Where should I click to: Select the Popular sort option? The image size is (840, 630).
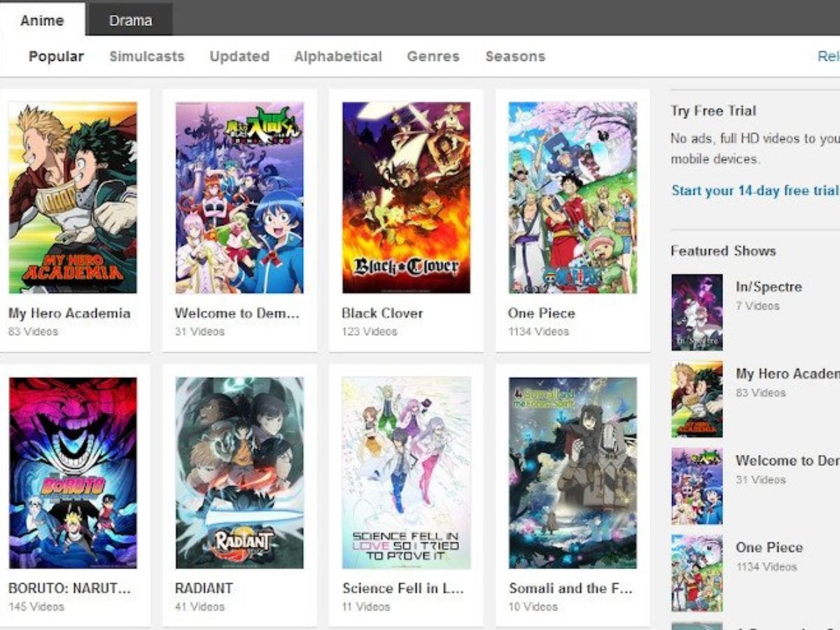click(56, 57)
